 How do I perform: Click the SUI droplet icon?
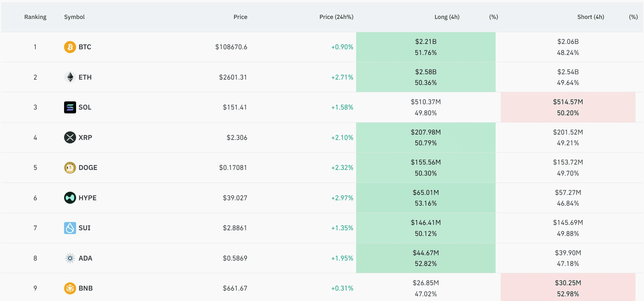coord(70,228)
